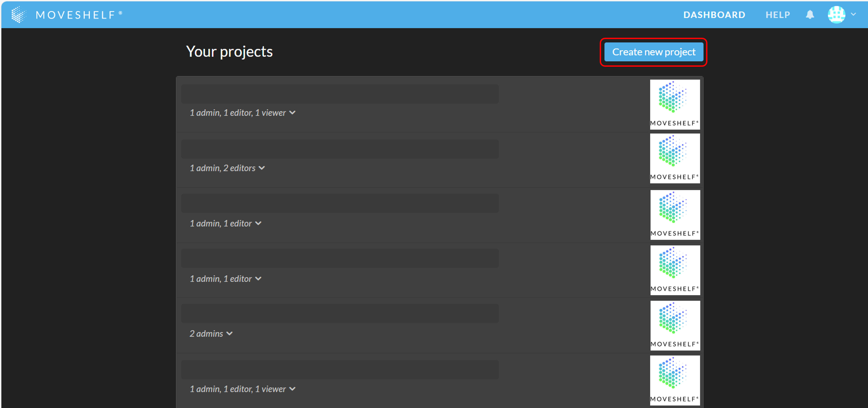Open thumbnail of '1 admin, 2 editors' project

coord(675,158)
